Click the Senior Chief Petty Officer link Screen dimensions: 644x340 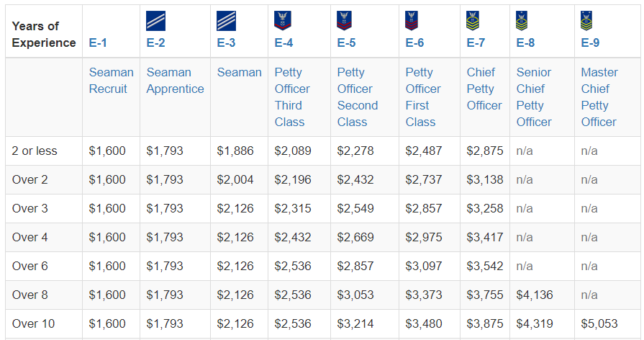pyautogui.click(x=534, y=97)
